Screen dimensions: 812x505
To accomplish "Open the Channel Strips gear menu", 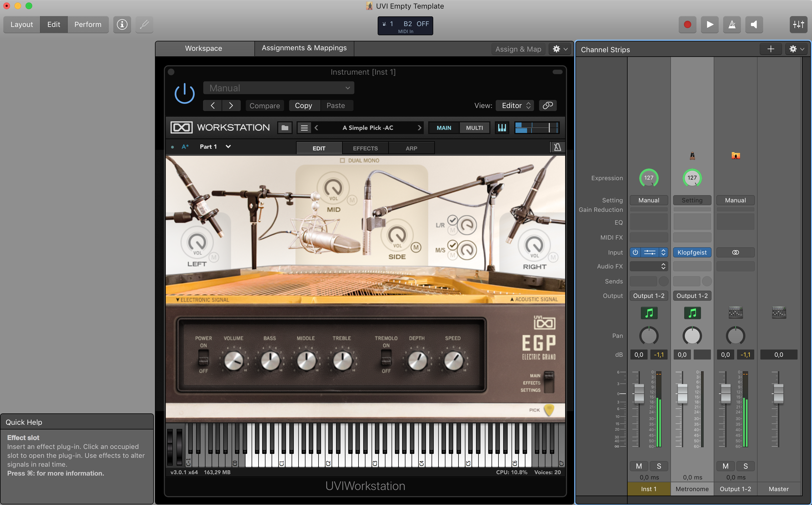I will point(796,49).
